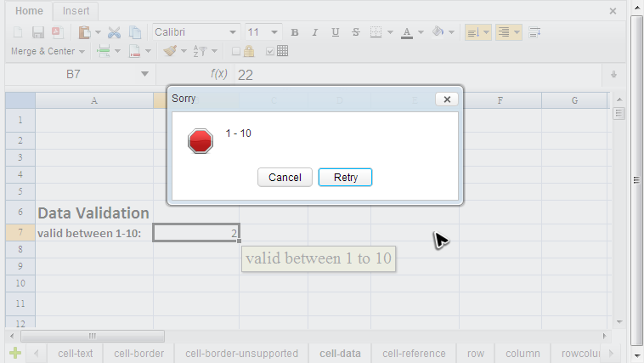The height and width of the screenshot is (363, 644).
Task: Click Retry in the Sorry dialog
Action: point(346,177)
